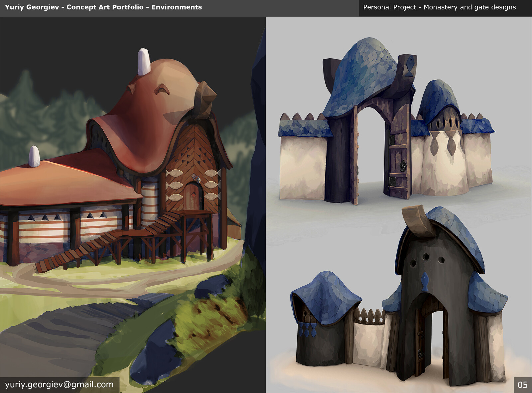
Task: Click the portfolio title header text
Action: pyautogui.click(x=103, y=7)
